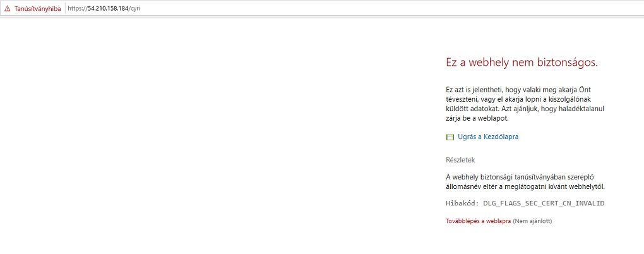Follow the Ugrás a Kezdőlapra link
Screen dimensions: 644x254
488,137
